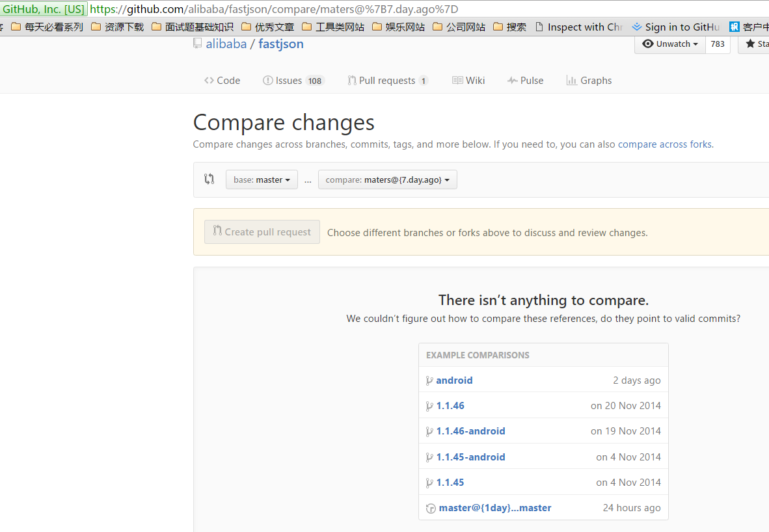Click the branch icon next to 1.1.46-android
The height and width of the screenshot is (532, 769).
[429, 431]
